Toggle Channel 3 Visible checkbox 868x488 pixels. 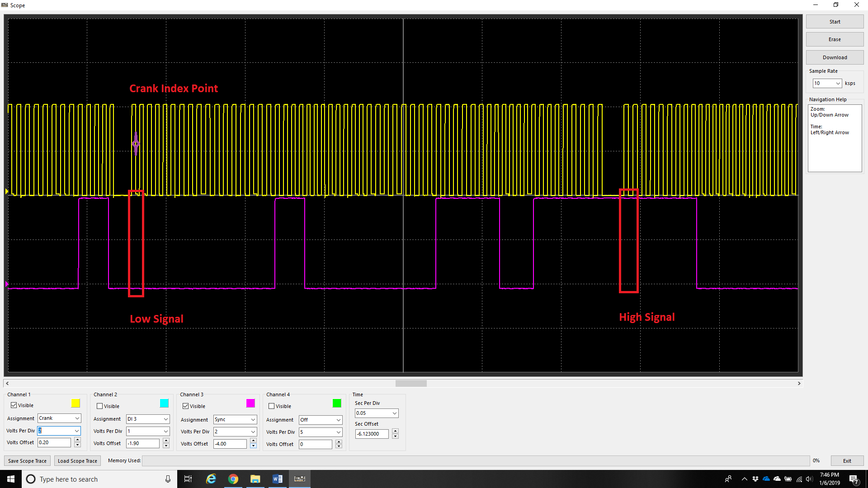[186, 406]
